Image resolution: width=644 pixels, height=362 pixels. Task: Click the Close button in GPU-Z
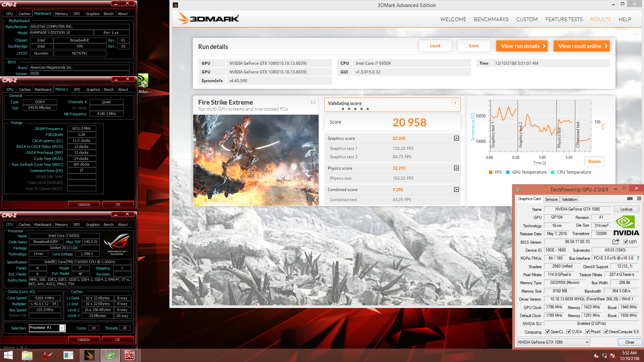coord(630,342)
